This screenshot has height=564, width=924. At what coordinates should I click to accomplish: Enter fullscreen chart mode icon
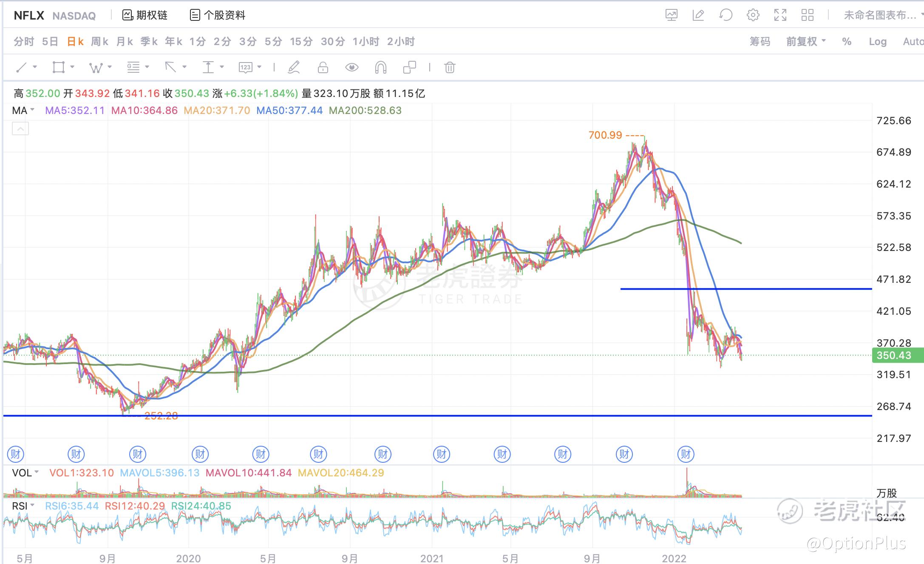pyautogui.click(x=780, y=15)
